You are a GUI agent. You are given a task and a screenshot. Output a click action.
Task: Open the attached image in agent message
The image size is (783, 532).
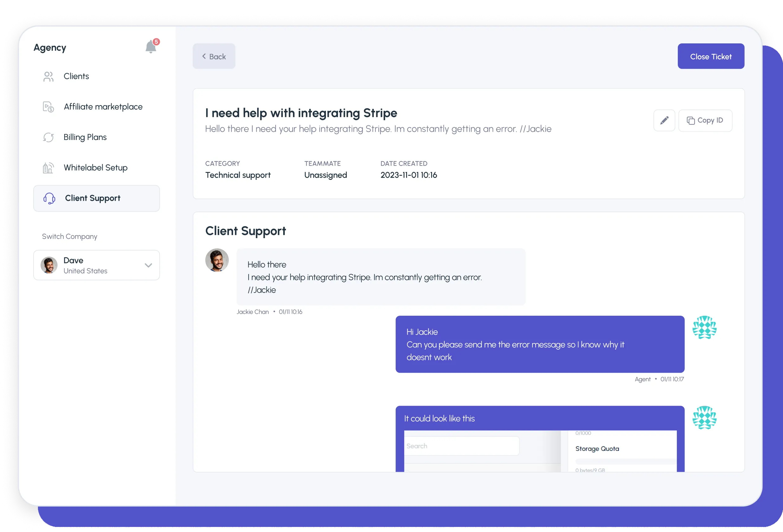pyautogui.click(x=540, y=451)
